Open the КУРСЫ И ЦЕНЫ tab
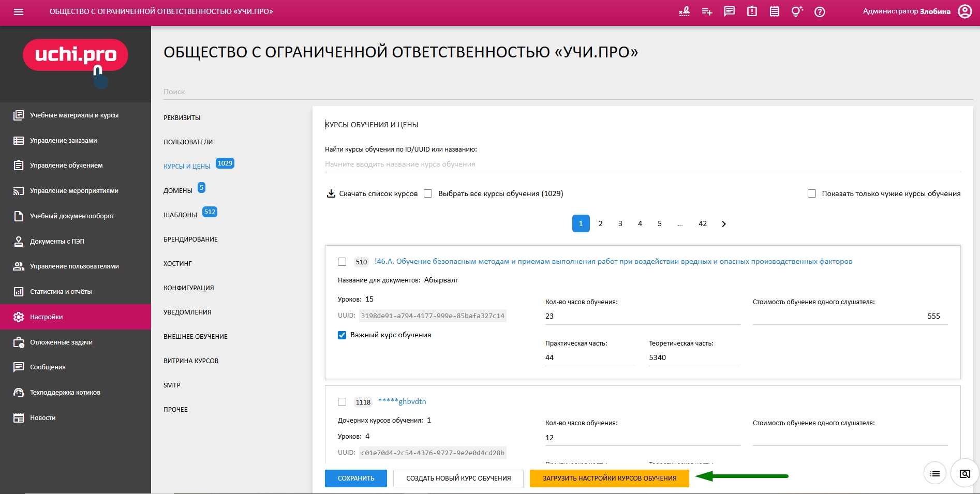Viewport: 980px width, 494px height. pos(187,167)
